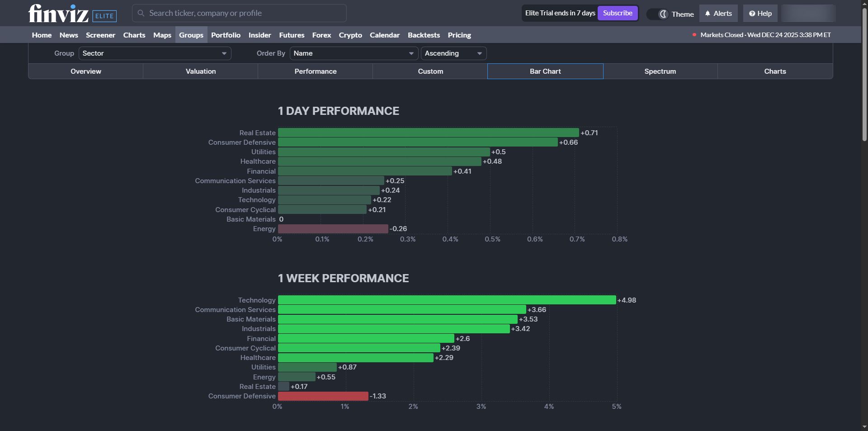Click the red market status dot
This screenshot has height=431, width=868.
coord(694,35)
